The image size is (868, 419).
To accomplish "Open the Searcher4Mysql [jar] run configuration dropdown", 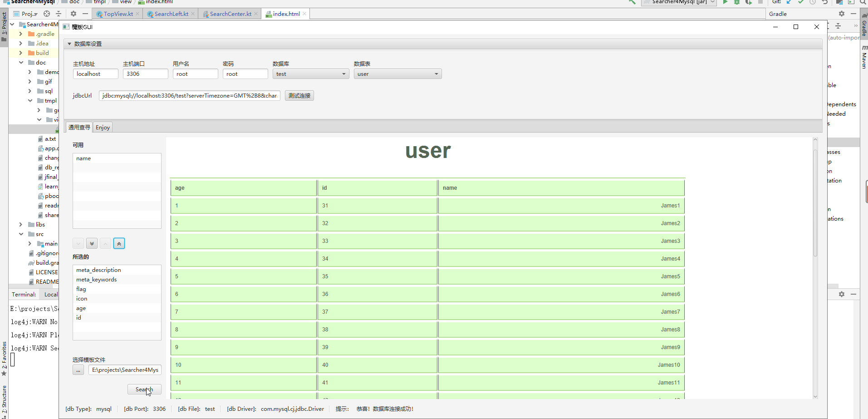I will [678, 2].
